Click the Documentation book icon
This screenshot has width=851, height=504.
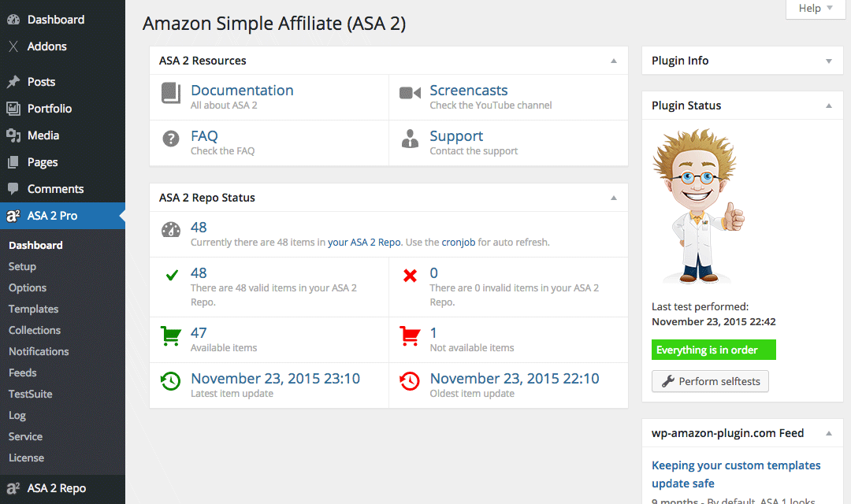[171, 93]
